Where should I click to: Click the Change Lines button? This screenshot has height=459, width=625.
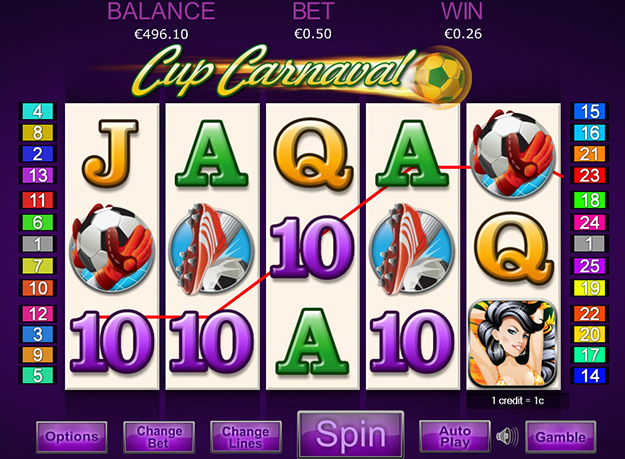point(246,437)
